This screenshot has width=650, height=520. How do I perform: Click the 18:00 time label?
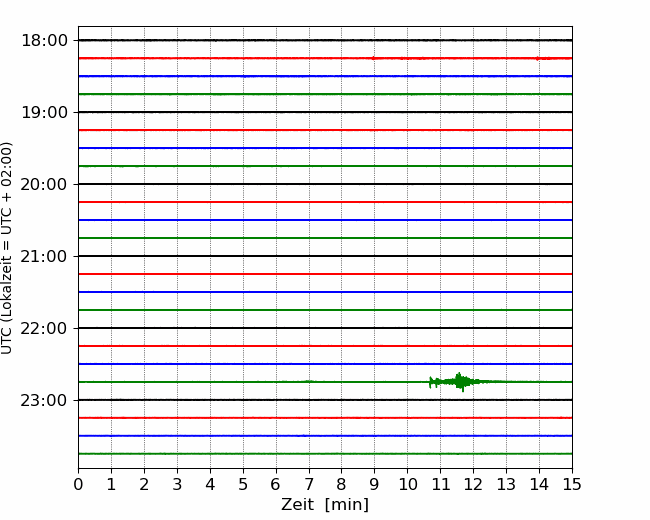(44, 41)
